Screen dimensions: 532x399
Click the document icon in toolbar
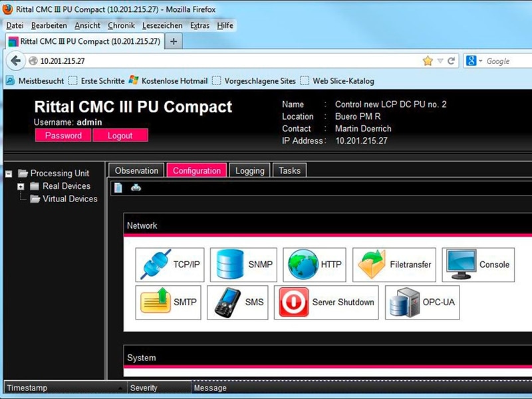(118, 188)
